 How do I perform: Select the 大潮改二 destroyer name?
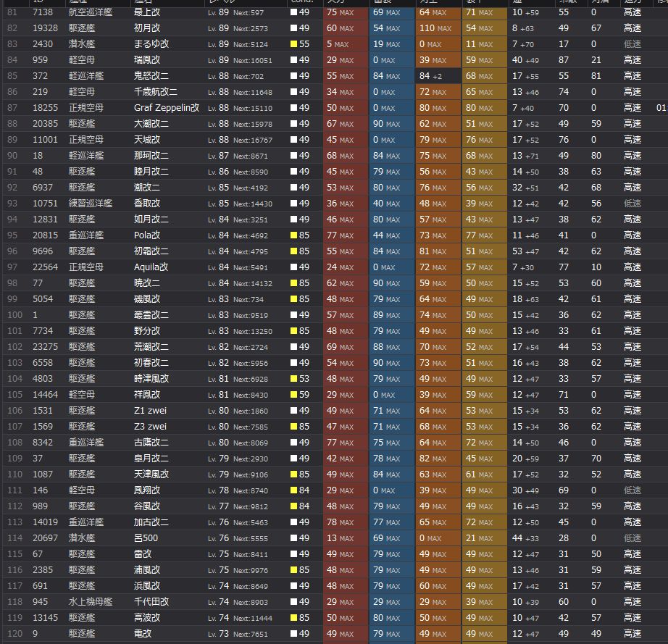pos(151,124)
